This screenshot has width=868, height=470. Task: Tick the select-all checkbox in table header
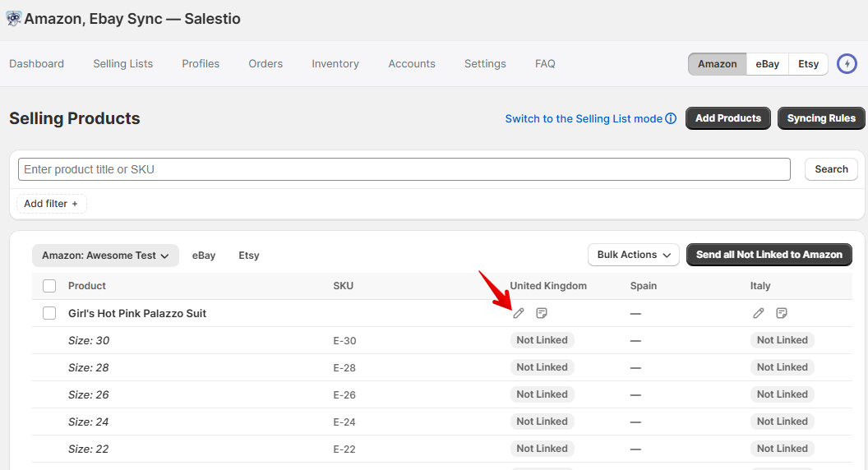click(49, 286)
